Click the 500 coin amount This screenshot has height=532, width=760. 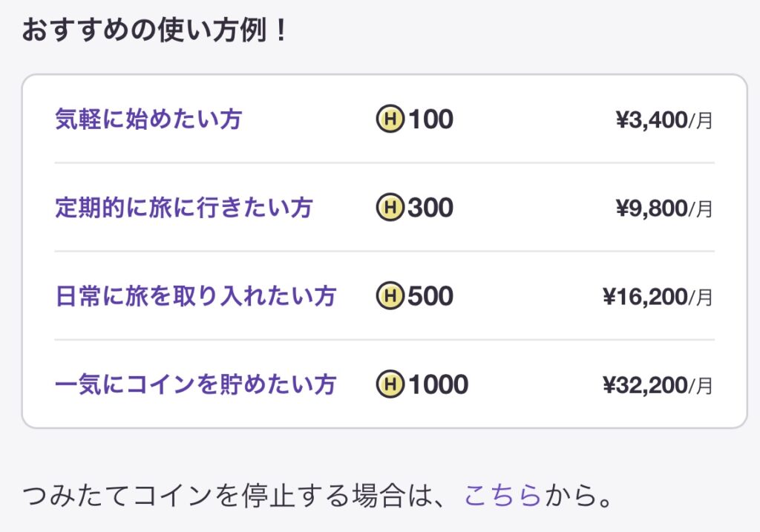pyautogui.click(x=430, y=296)
